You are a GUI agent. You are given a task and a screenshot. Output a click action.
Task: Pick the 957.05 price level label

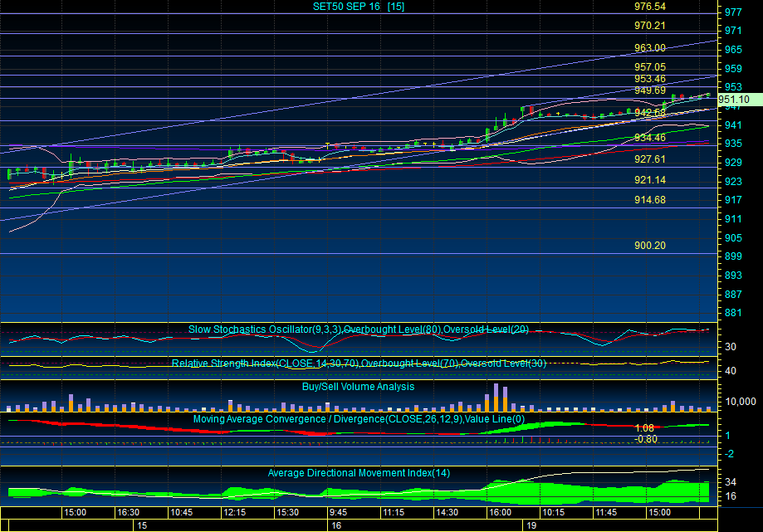(x=649, y=66)
